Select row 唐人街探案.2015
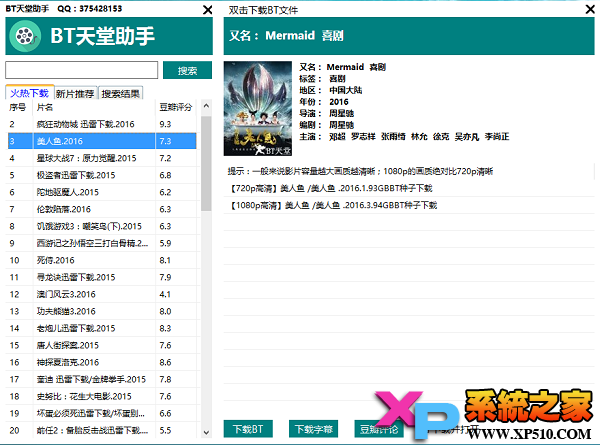Viewport: 600px width, 445px height. click(x=103, y=345)
